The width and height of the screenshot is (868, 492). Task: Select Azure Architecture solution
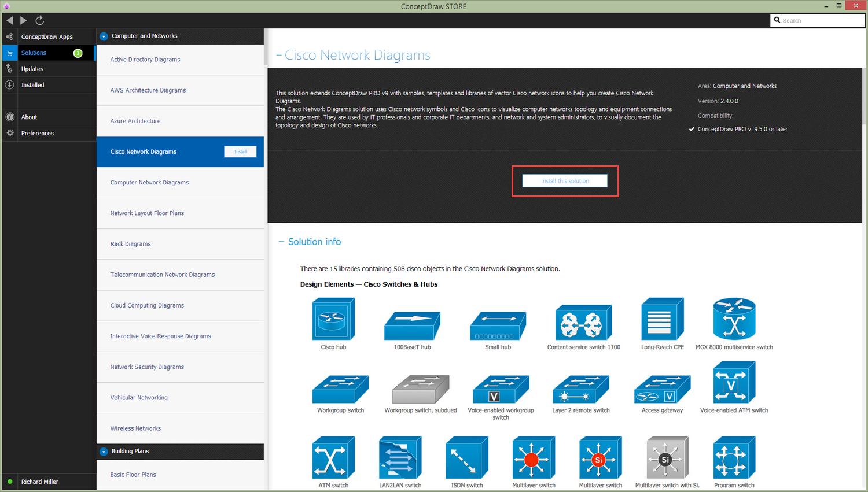pyautogui.click(x=180, y=121)
